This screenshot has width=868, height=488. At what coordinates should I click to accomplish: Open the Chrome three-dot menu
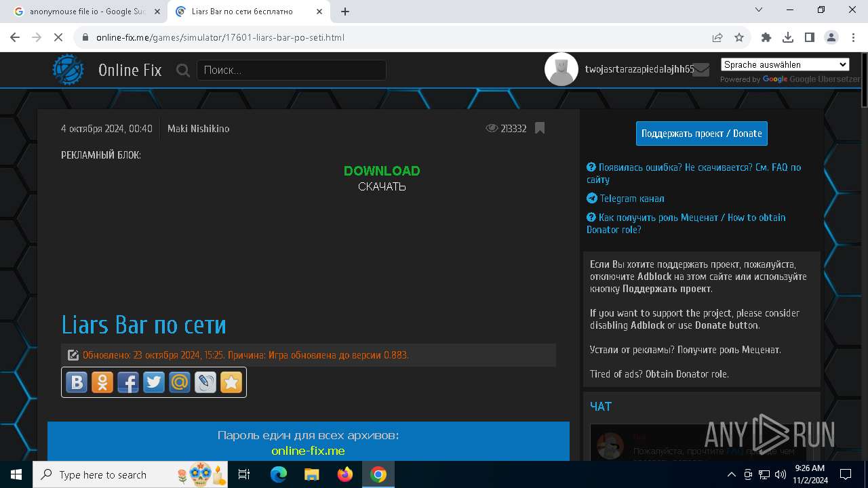pos(852,37)
